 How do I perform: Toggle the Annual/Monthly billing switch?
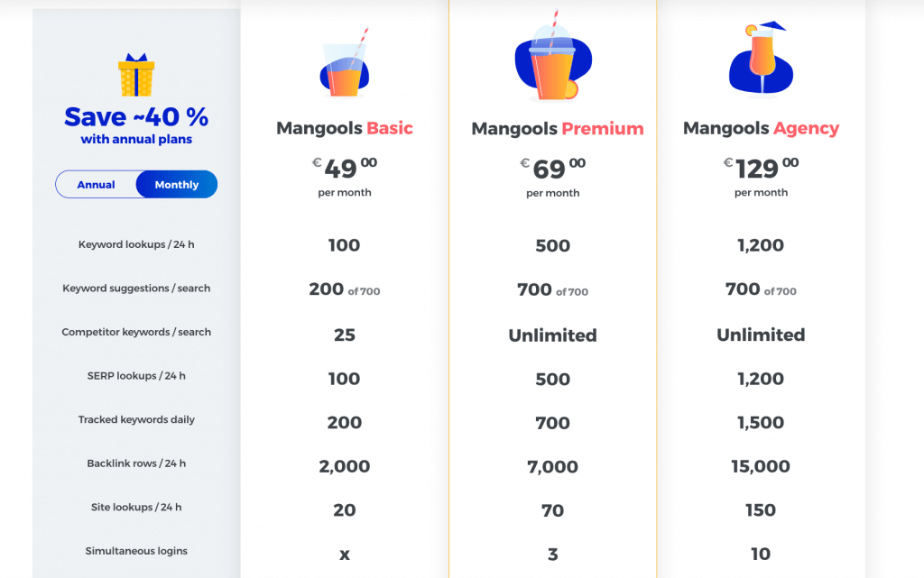136,184
